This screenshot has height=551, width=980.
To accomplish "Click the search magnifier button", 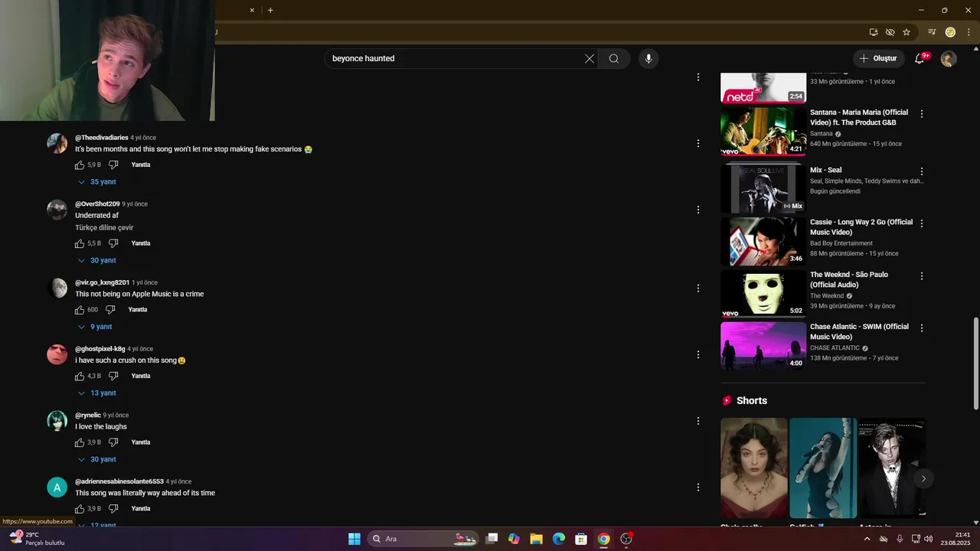I will [614, 59].
